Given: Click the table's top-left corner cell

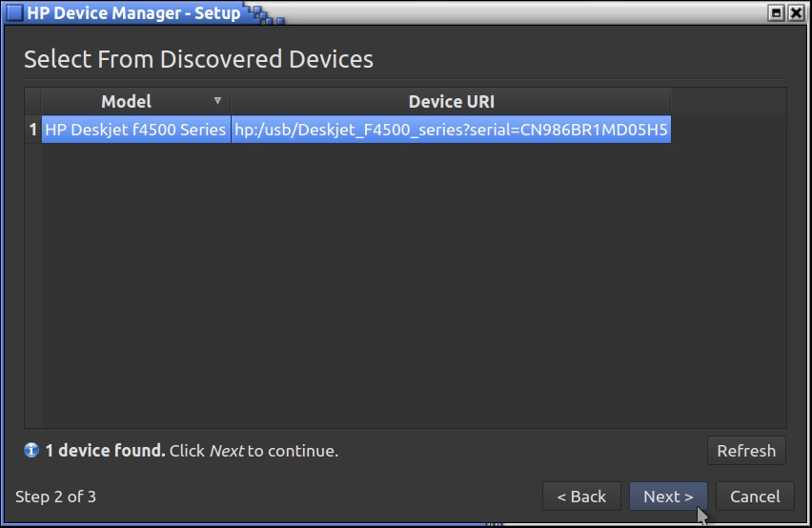Looking at the screenshot, I should 32,101.
